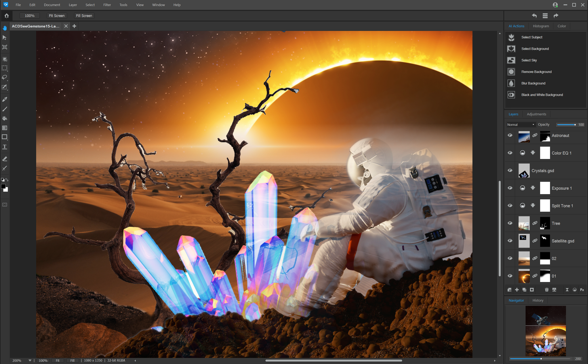
Task: Hide the Astronaut layer
Action: (510, 135)
